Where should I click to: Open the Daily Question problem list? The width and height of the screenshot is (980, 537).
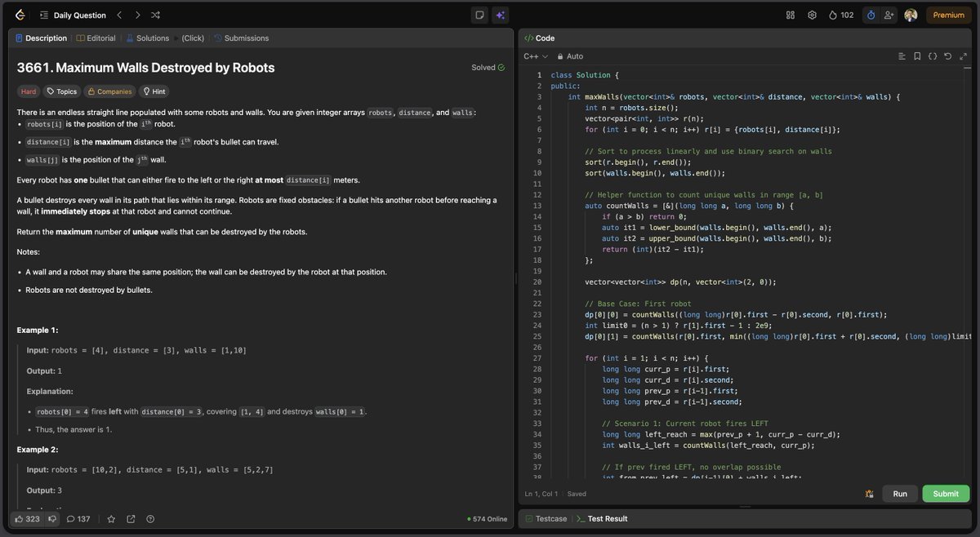pos(73,15)
